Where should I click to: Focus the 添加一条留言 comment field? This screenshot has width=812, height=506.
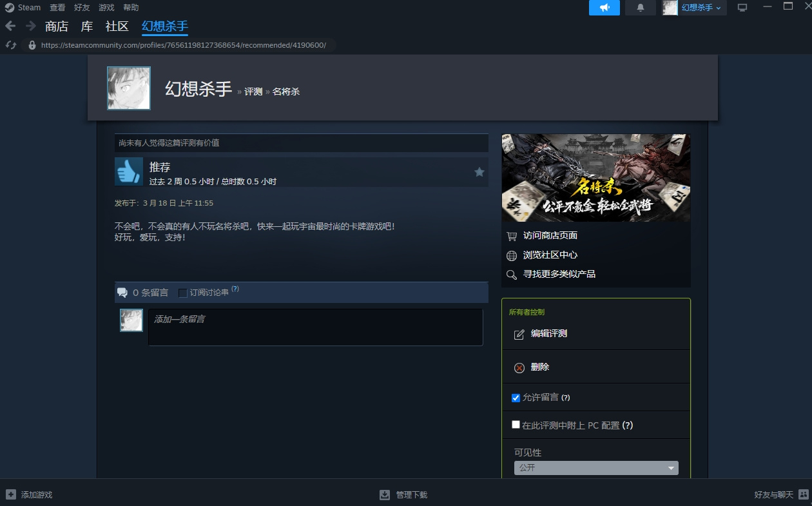pos(316,327)
